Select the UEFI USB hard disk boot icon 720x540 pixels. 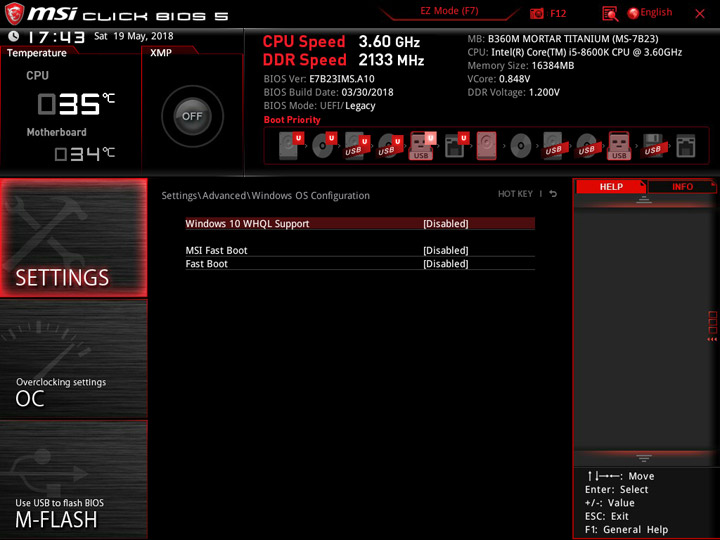pyautogui.click(x=357, y=146)
